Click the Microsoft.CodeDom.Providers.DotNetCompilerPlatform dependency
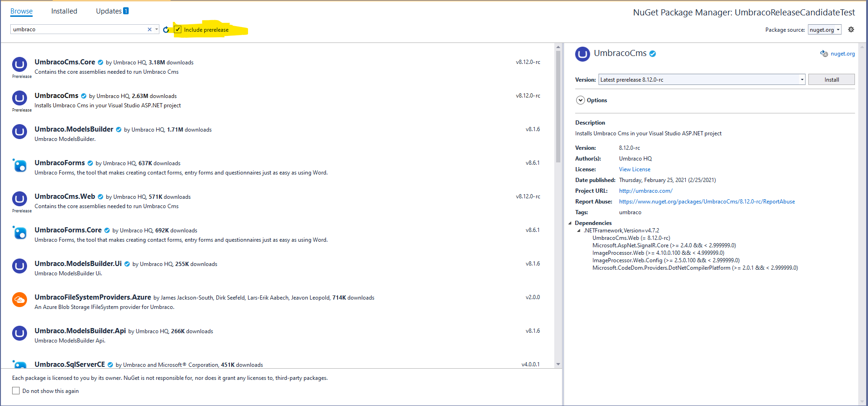868x406 pixels. [695, 268]
